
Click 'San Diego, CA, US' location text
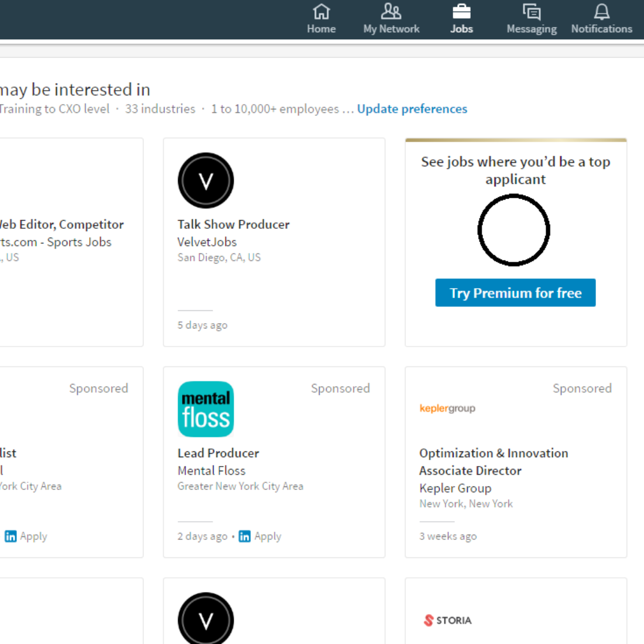(219, 258)
